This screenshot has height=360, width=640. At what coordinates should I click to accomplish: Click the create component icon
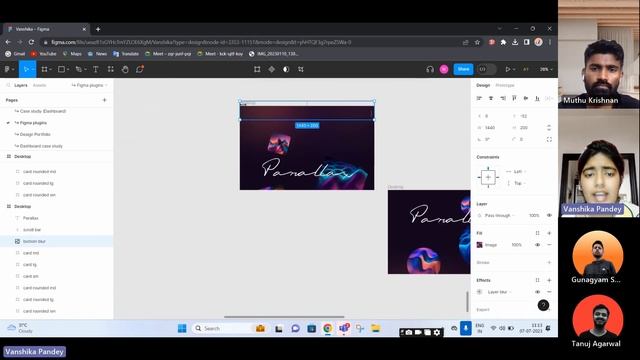click(271, 69)
